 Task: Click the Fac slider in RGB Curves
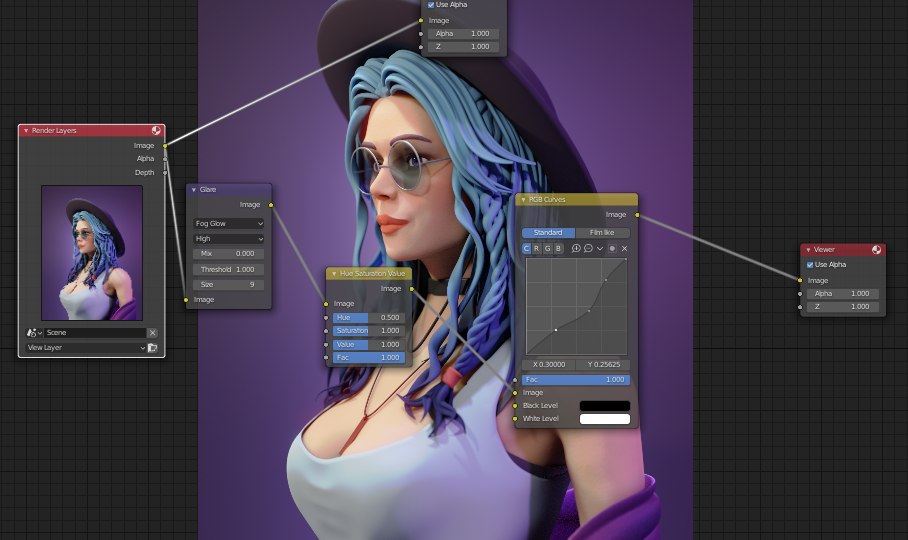tap(576, 380)
